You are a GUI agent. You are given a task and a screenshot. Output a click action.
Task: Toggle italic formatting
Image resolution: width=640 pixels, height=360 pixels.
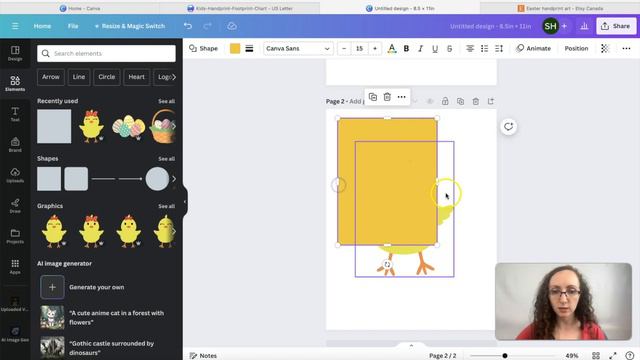420,49
